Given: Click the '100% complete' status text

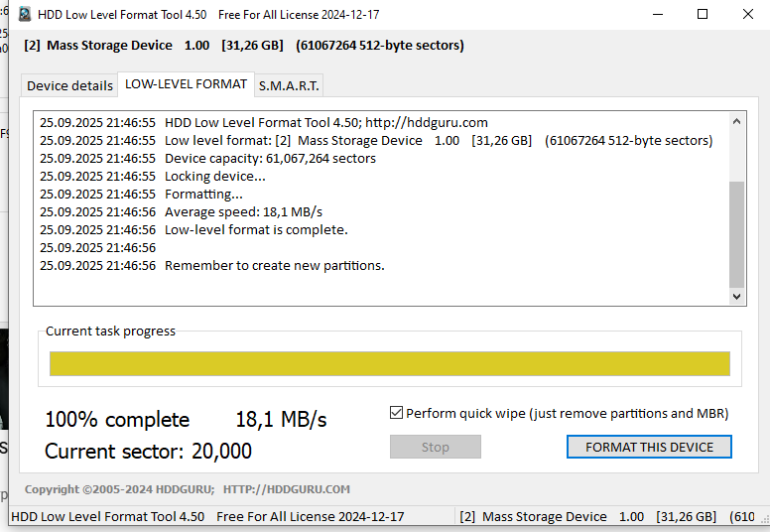Looking at the screenshot, I should click(117, 420).
